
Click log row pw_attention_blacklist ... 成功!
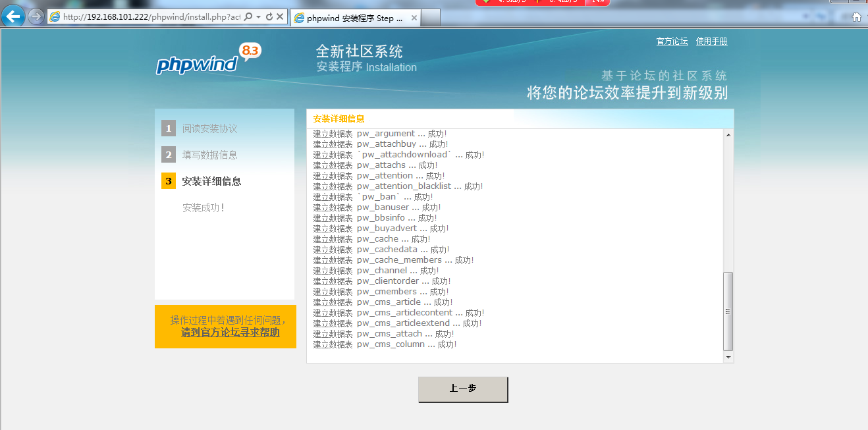click(x=398, y=186)
